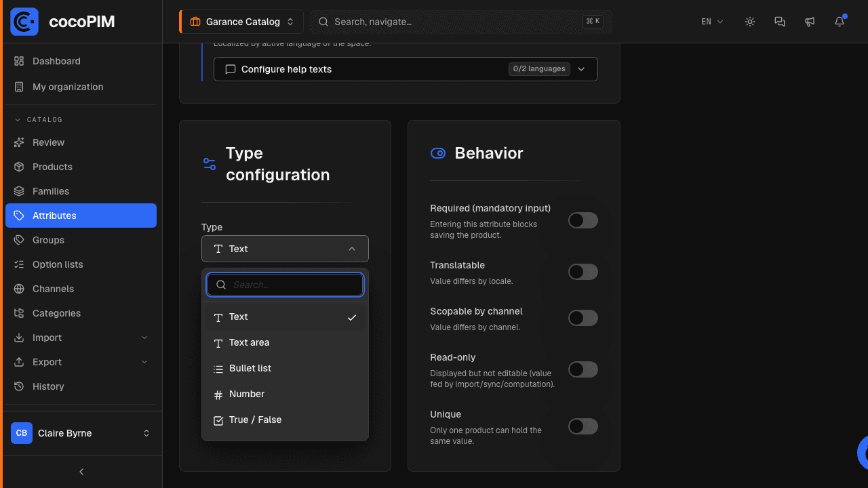Screen dimensions: 868x488
Task: Switch on the Unique toggle
Action: (583, 426)
